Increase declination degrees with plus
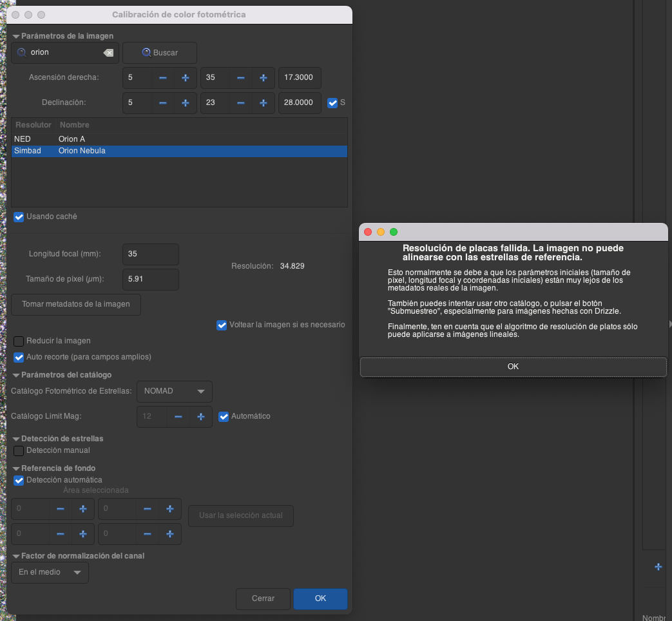Viewport: 672px width, 621px height. (x=186, y=103)
